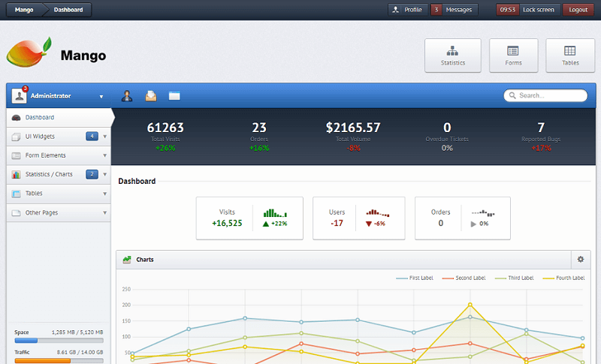The image size is (601, 364).
Task: Expand the Administrator dropdown arrow
Action: click(x=101, y=97)
